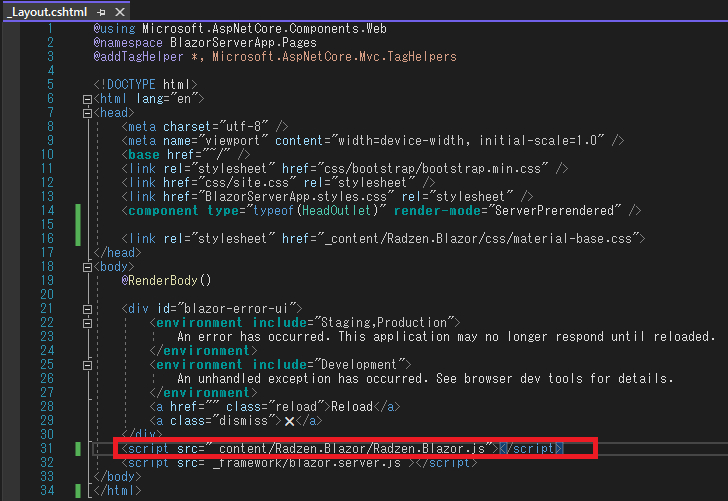Click the closing </head> tag

pyautogui.click(x=117, y=253)
